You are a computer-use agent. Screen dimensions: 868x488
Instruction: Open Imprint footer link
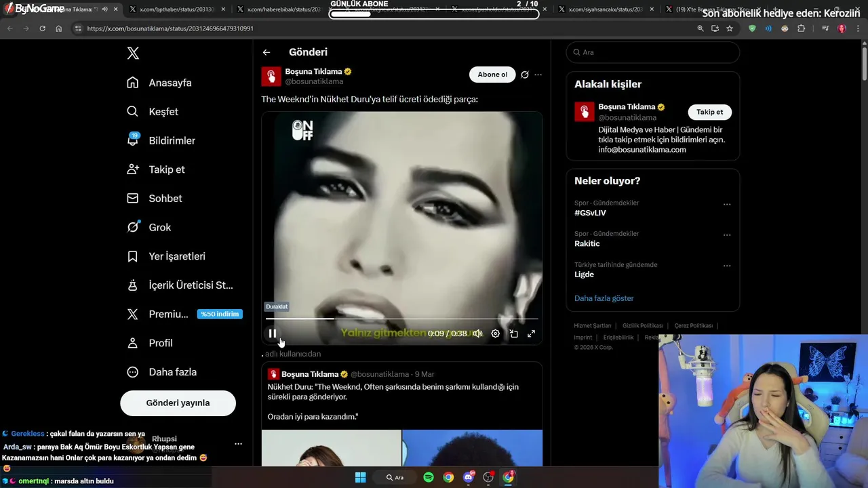583,338
